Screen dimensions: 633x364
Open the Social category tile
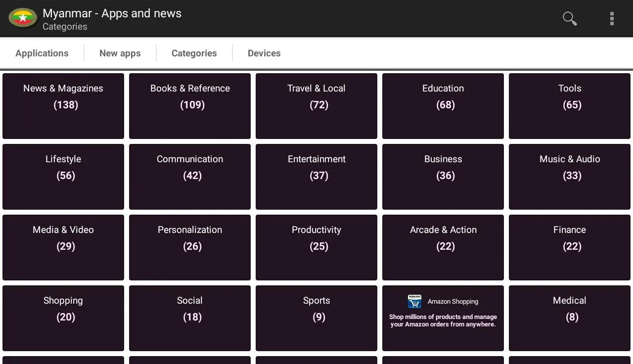click(190, 318)
